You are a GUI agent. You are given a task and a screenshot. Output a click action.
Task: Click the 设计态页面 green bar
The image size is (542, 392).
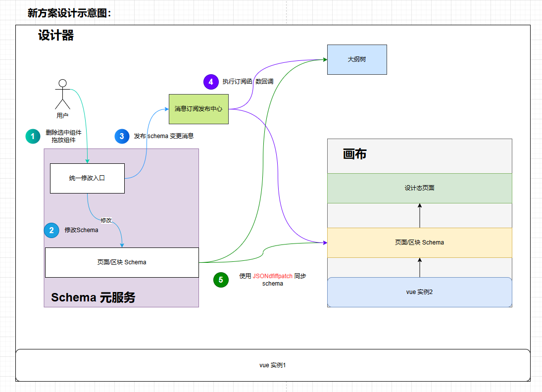click(420, 188)
